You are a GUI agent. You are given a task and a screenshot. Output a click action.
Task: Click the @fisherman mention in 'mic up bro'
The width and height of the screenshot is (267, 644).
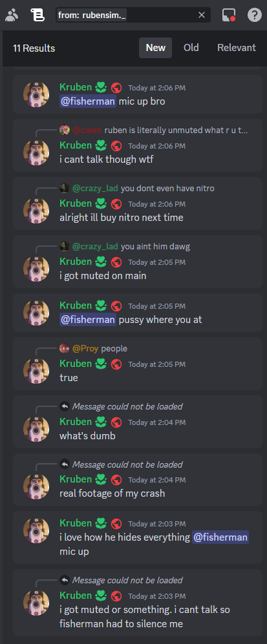click(88, 101)
